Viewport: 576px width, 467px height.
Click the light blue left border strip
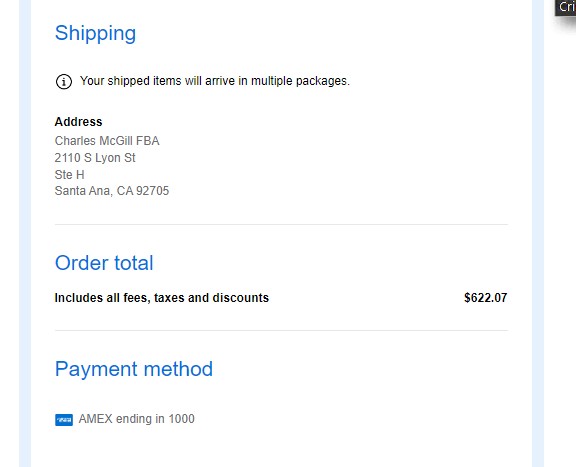click(25, 233)
